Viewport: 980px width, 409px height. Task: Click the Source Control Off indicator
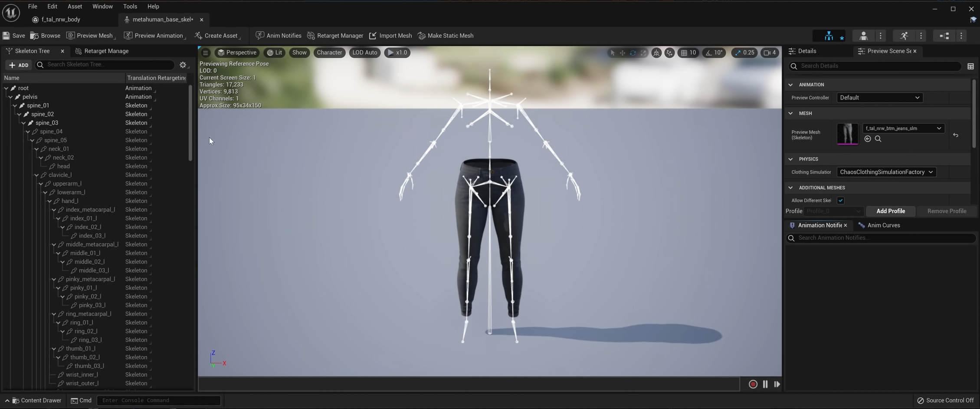point(945,400)
